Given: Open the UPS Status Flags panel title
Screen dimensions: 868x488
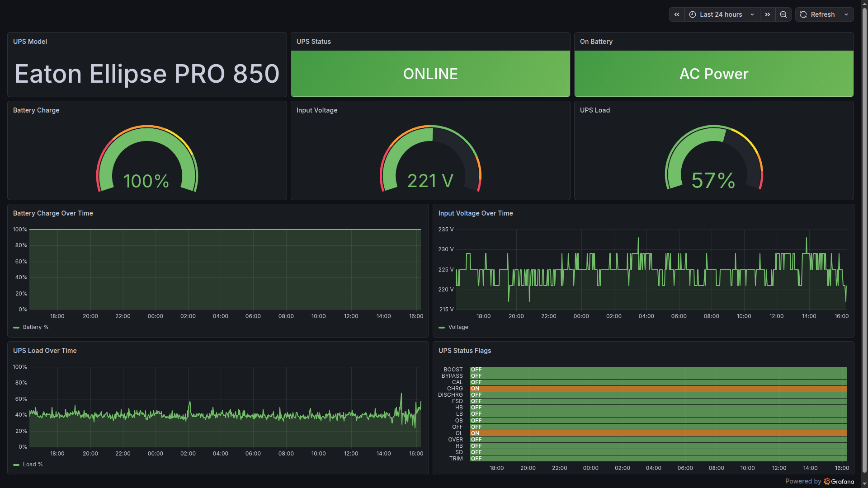Looking at the screenshot, I should tap(464, 351).
